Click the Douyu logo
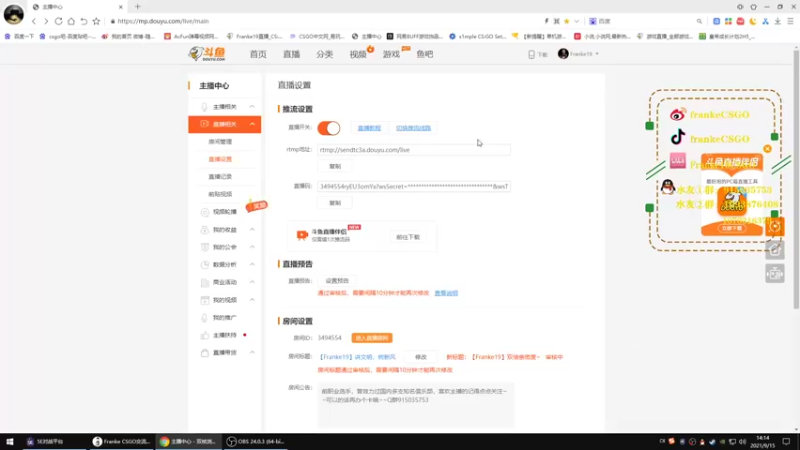Viewport: 800px width, 450px height. 207,54
